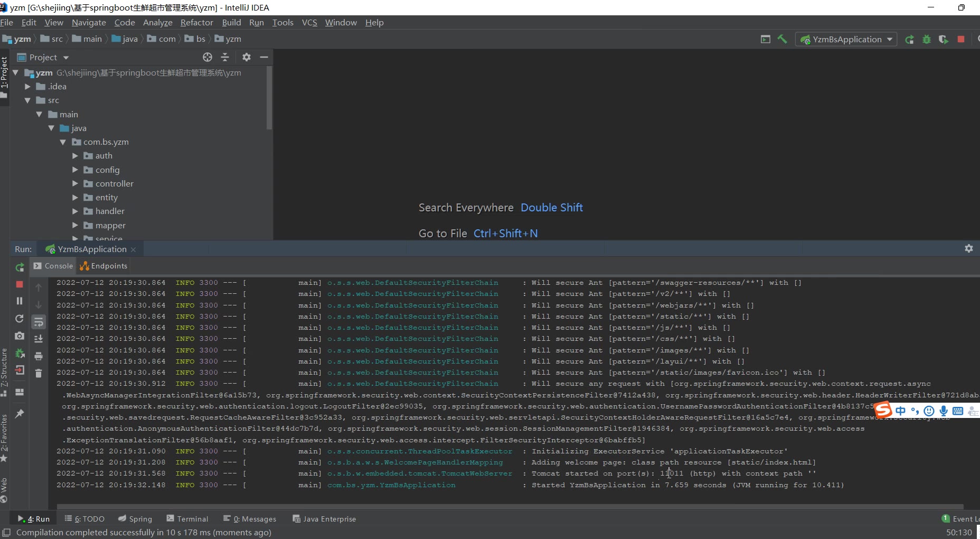Screen dimensions: 980x539
Task: Click the Build Project hammer icon
Action: (x=782, y=39)
